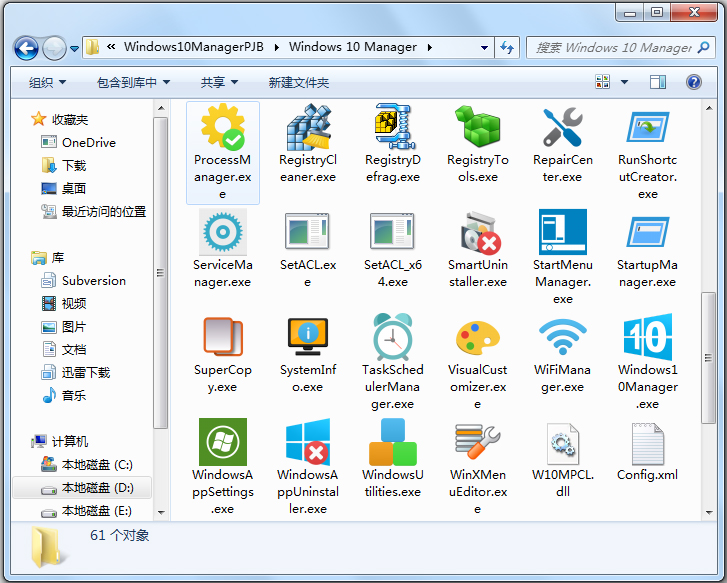This screenshot has width=727, height=583.
Task: Select SuperCopy.exe icon
Action: [x=223, y=337]
